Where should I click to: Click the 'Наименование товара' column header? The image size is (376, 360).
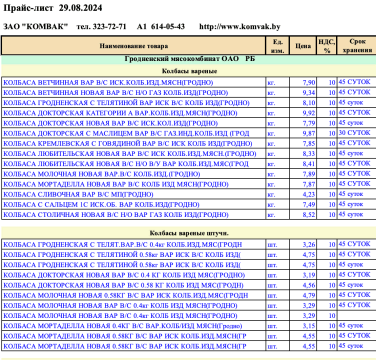[133, 46]
